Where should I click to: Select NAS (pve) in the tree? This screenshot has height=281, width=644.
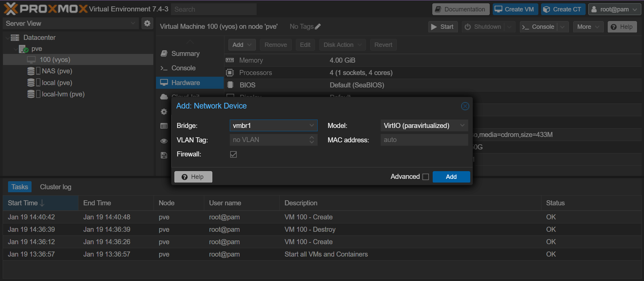point(78,71)
